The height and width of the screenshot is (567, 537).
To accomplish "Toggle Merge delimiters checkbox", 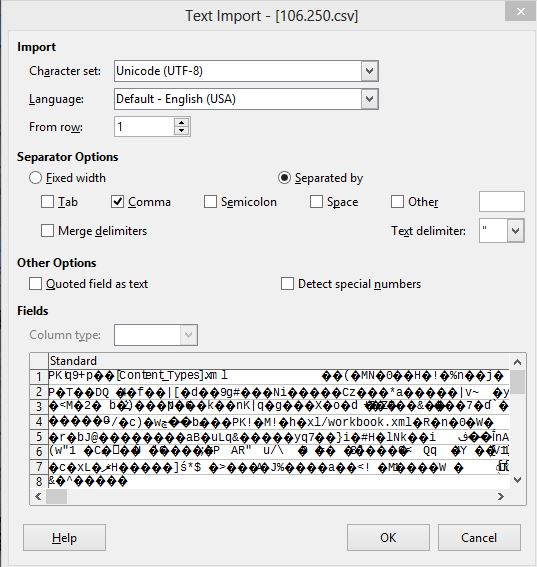I will pos(47,231).
